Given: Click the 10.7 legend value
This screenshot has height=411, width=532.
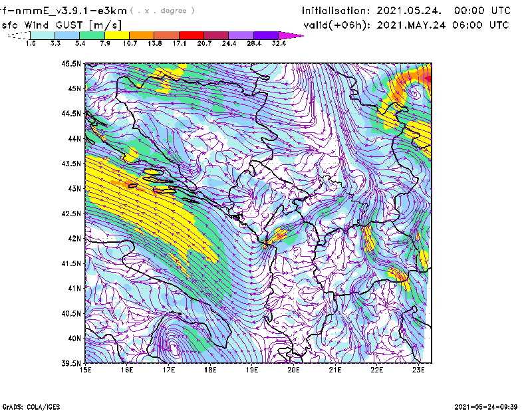Looking at the screenshot, I should (x=130, y=43).
